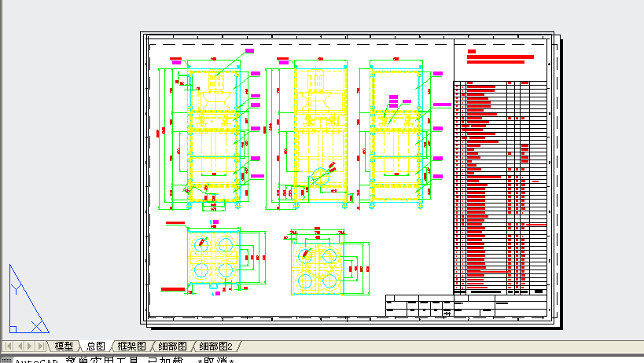The image size is (644, 363).
Task: Open the 框架图 layout tab
Action: [132, 346]
